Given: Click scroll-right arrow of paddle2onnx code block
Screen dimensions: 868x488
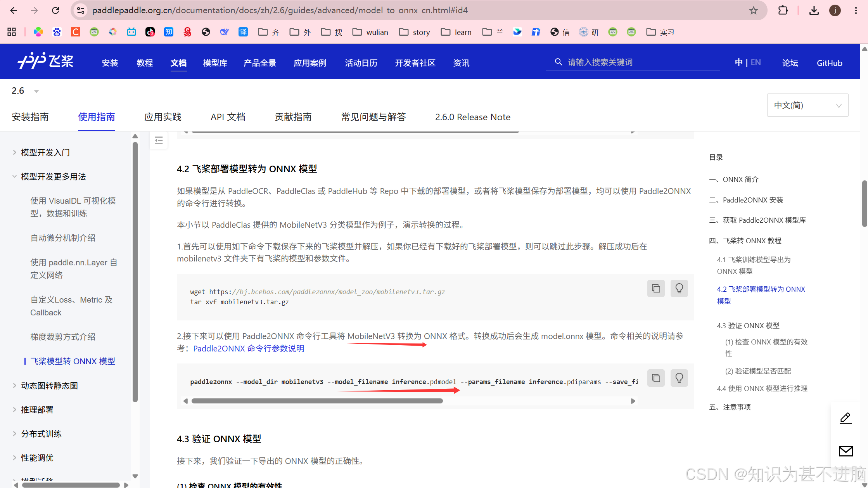Looking at the screenshot, I should 633,401.
